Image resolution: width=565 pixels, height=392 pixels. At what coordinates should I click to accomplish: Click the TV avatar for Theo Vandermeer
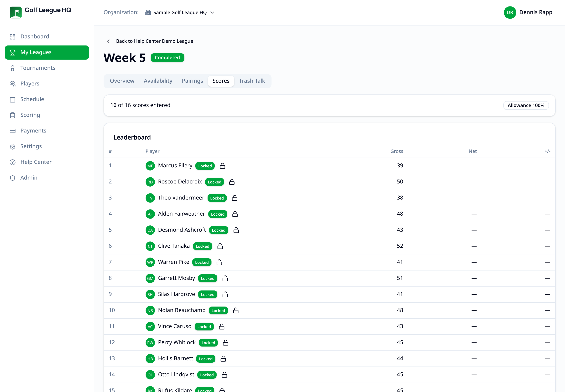(150, 198)
